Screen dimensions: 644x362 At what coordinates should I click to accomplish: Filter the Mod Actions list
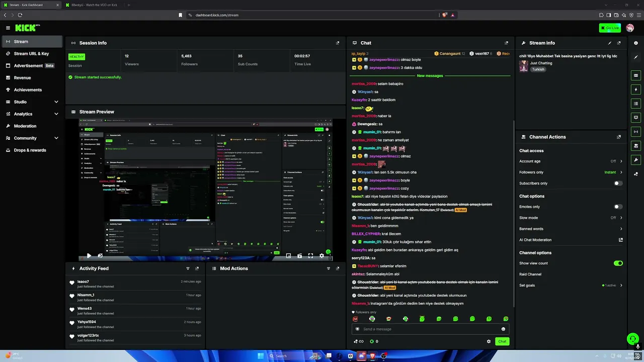click(329, 268)
